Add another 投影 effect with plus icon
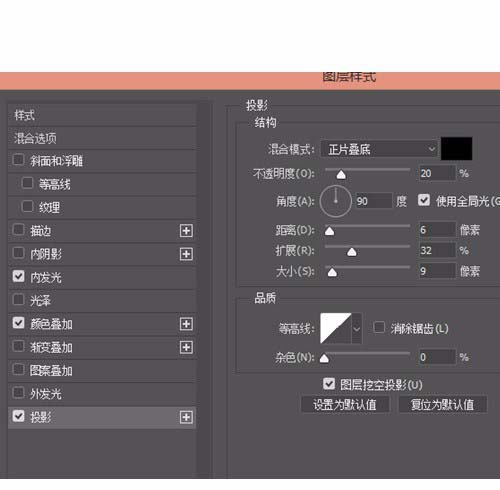The height and width of the screenshot is (490, 500). click(186, 417)
